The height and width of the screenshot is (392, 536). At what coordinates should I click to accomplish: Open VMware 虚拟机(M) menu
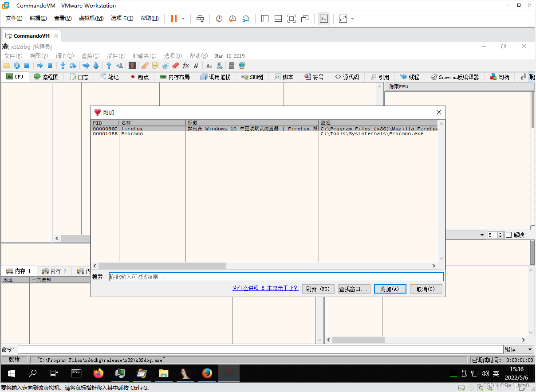point(91,18)
